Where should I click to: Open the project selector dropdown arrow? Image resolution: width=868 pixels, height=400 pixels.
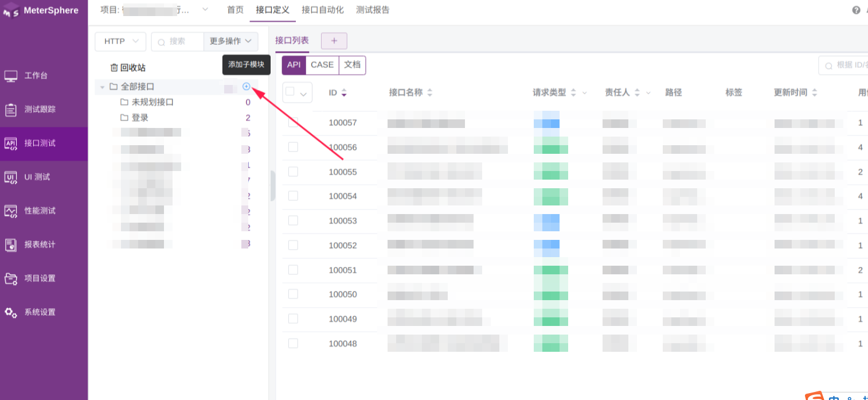tap(205, 9)
